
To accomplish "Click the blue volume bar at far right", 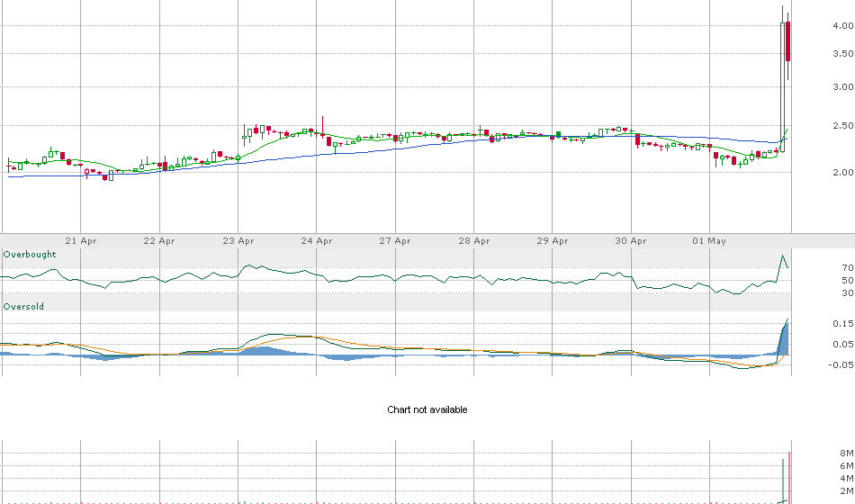I will point(783,481).
